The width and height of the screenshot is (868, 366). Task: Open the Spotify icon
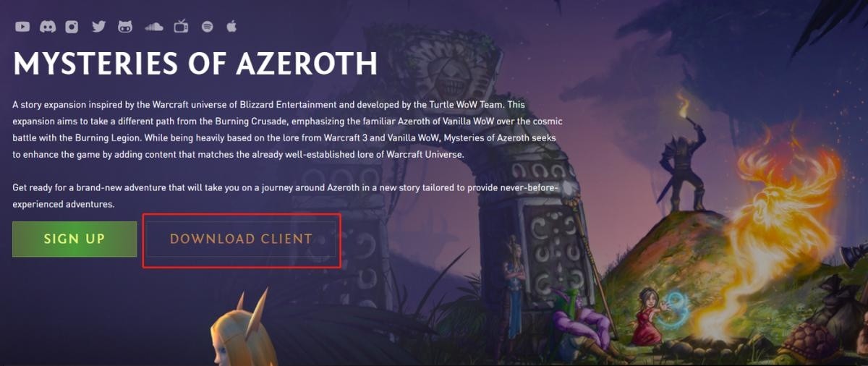pyautogui.click(x=207, y=27)
